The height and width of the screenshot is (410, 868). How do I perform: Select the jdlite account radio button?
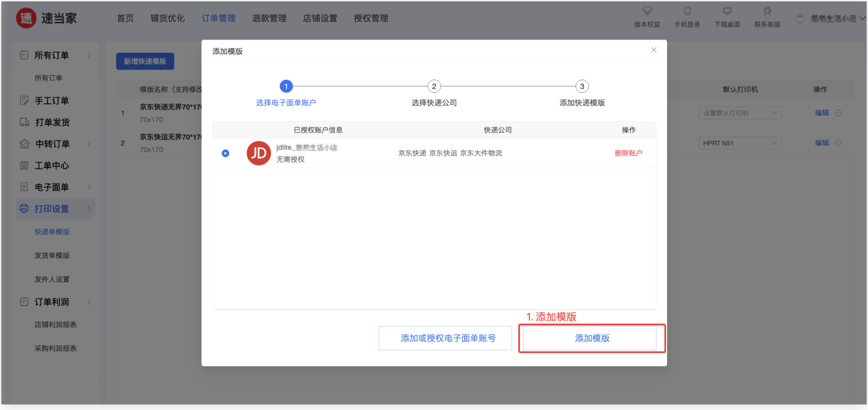coord(226,153)
